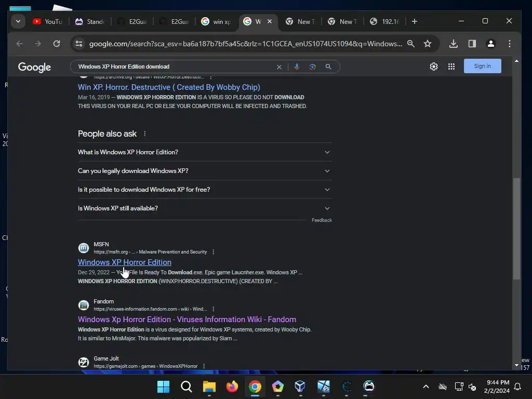Open File Explorer from taskbar
Screen dimensions: 532x399
[x=209, y=387]
